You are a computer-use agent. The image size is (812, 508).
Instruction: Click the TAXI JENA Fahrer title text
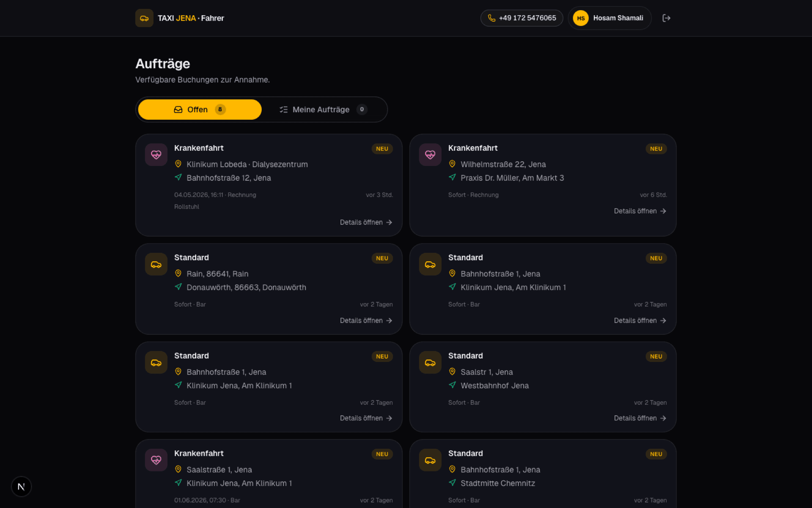(x=191, y=18)
